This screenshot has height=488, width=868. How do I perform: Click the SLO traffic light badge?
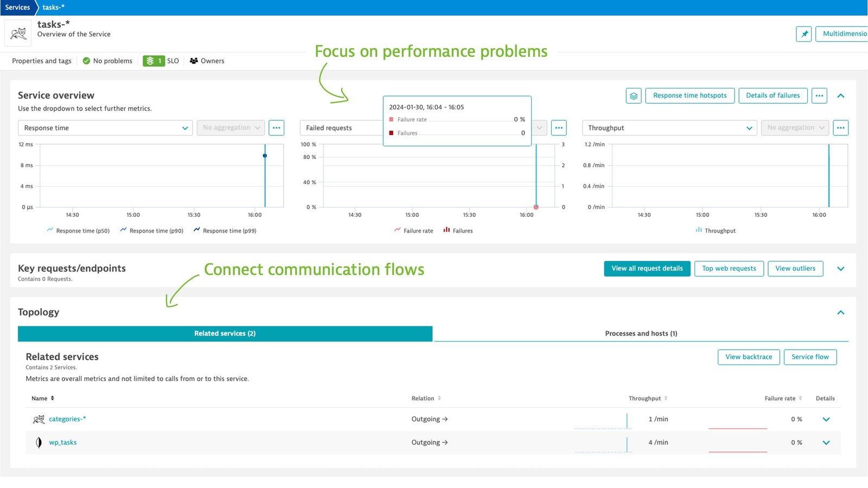pos(154,61)
